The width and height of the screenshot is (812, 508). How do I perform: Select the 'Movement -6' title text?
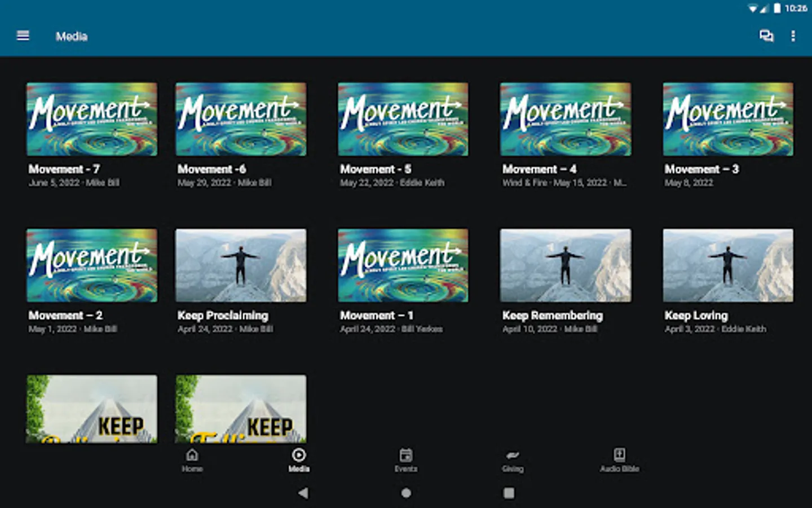(211, 169)
